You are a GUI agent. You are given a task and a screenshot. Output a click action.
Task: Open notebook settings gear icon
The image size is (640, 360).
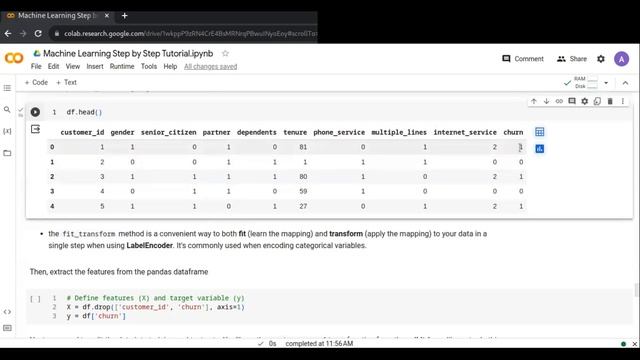point(601,59)
